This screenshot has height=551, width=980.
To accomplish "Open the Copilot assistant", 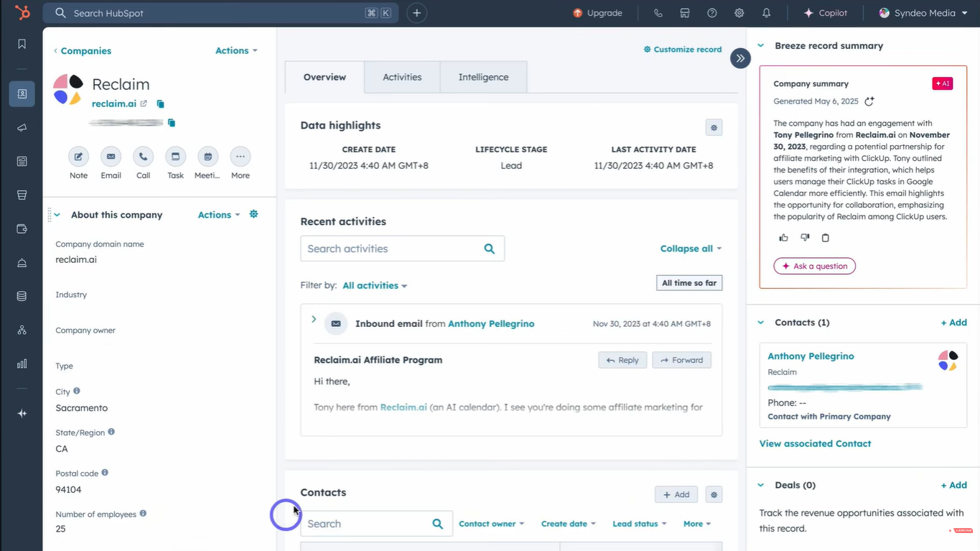I will tap(825, 13).
